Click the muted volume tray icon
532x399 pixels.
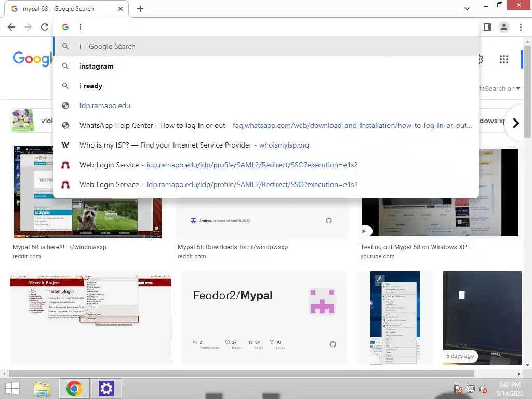483,389
